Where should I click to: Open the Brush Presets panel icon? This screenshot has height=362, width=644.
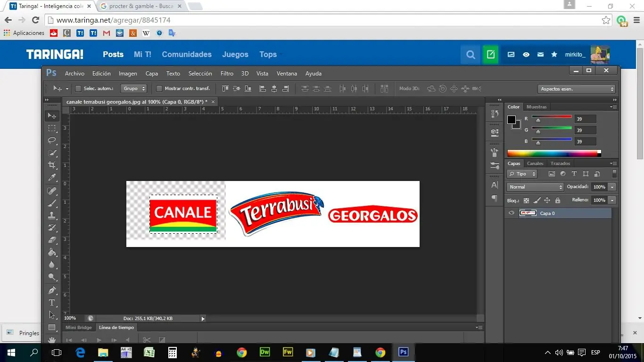(495, 165)
